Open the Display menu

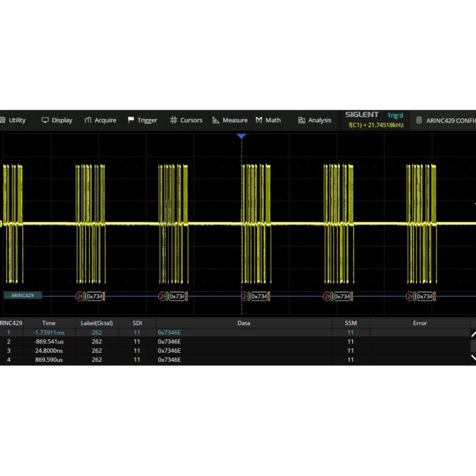57,120
